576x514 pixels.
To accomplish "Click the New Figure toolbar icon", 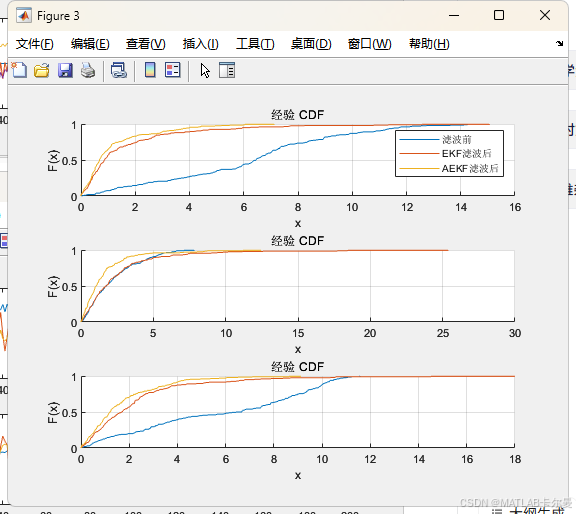I will 19,70.
